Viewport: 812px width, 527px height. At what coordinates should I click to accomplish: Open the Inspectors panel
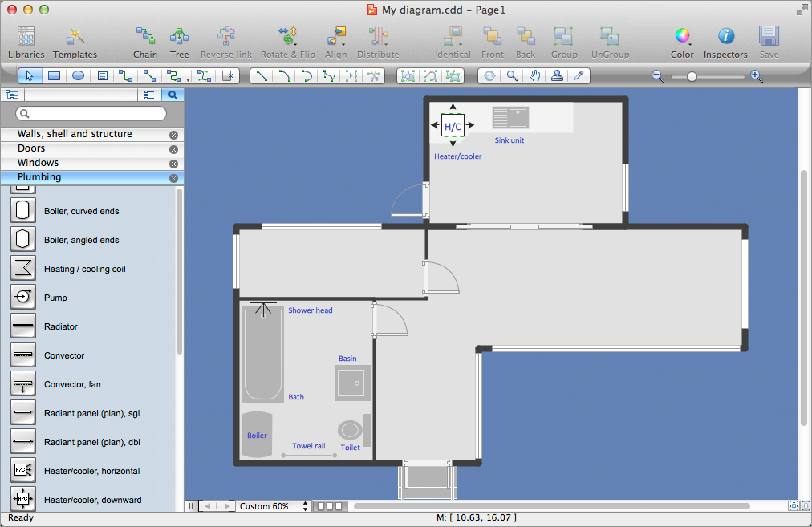(725, 42)
